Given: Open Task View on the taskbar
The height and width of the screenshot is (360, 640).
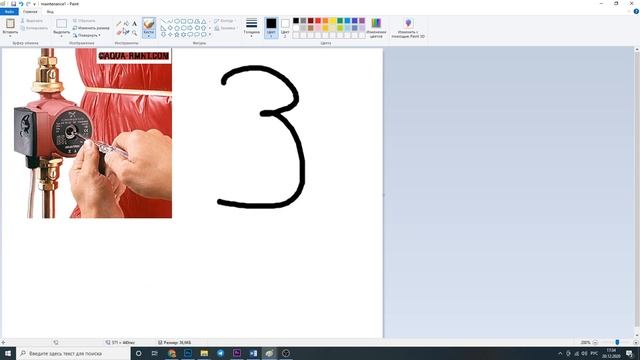Looking at the screenshot, I should [x=155, y=353].
